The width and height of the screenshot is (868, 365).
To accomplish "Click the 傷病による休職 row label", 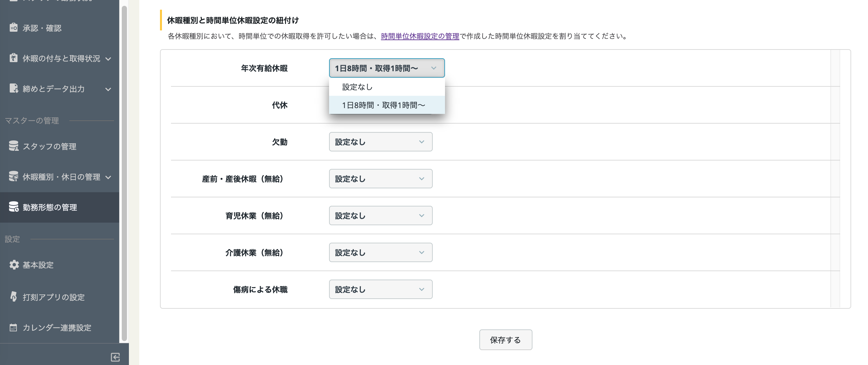I will 260,290.
